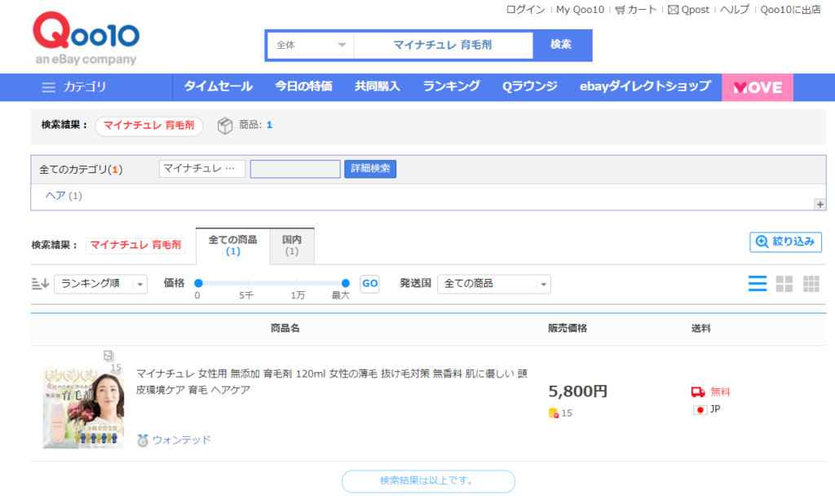Open the hamburger カテゴリ menu icon

48,87
